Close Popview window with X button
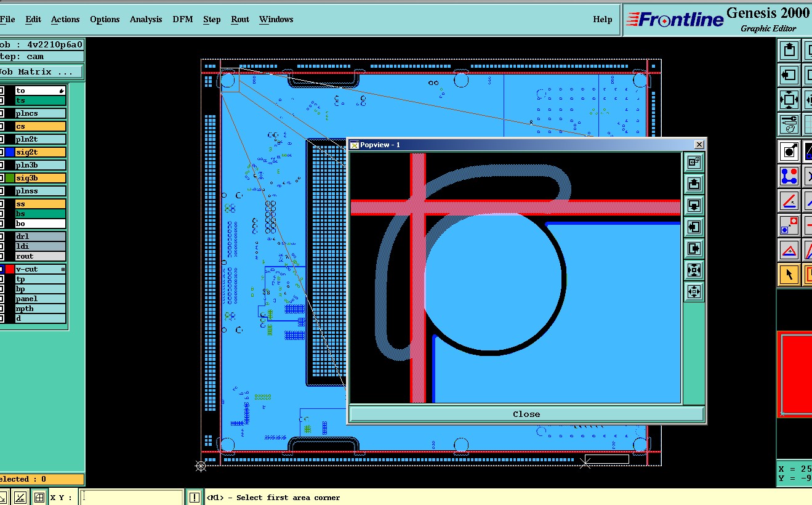The image size is (812, 505). pos(699,144)
